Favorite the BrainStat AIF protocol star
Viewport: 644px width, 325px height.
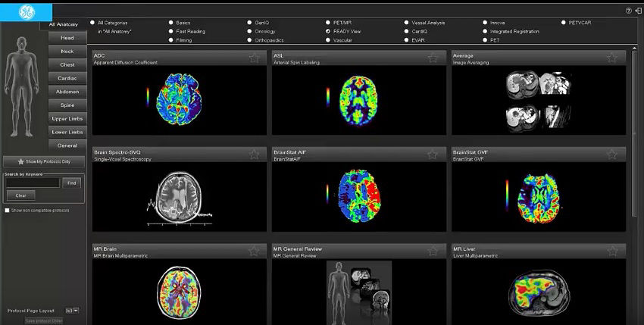433,155
